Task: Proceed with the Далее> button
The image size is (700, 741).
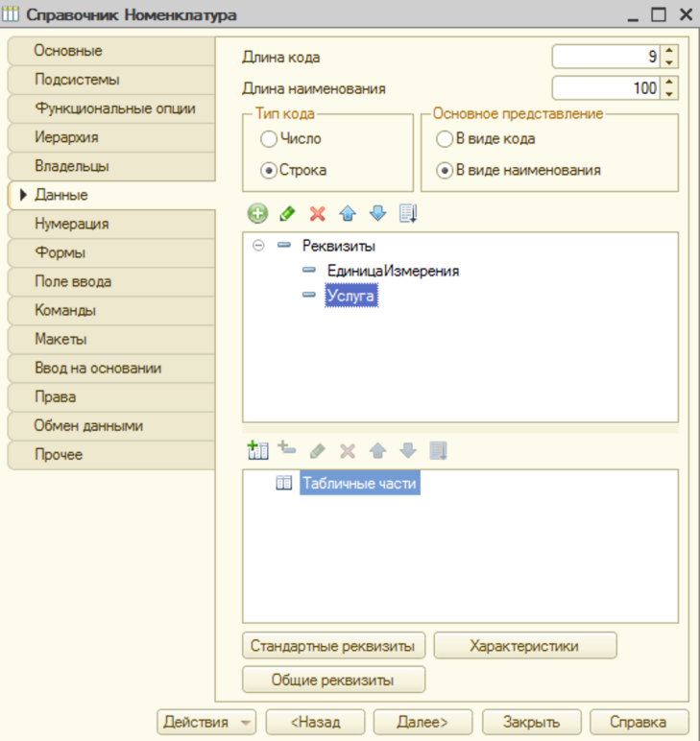Action: (422, 722)
